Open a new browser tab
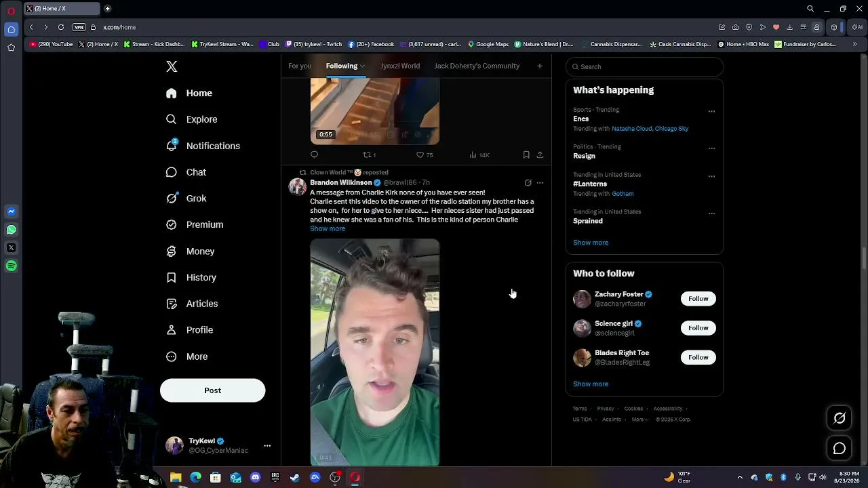 (x=108, y=9)
